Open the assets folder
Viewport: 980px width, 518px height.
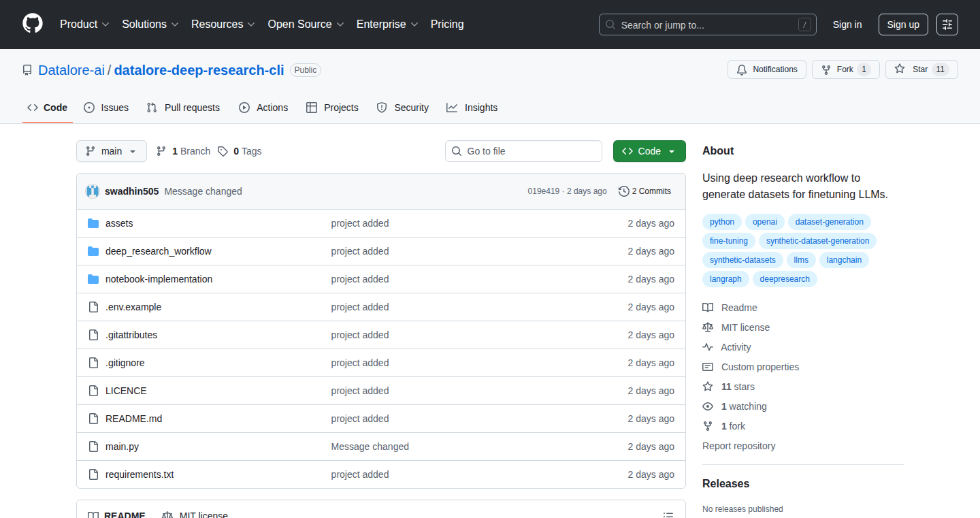(x=119, y=223)
